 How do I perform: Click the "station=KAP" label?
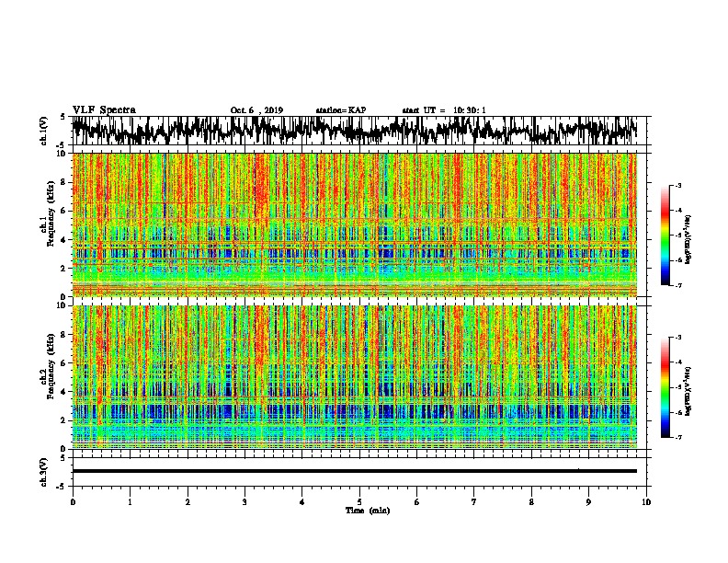341,110
